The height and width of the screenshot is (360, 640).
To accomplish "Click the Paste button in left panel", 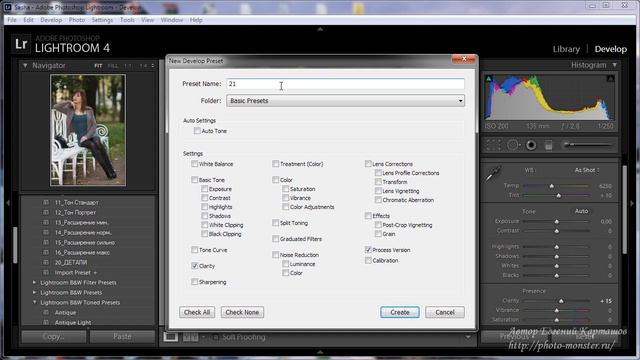I will pyautogui.click(x=122, y=337).
